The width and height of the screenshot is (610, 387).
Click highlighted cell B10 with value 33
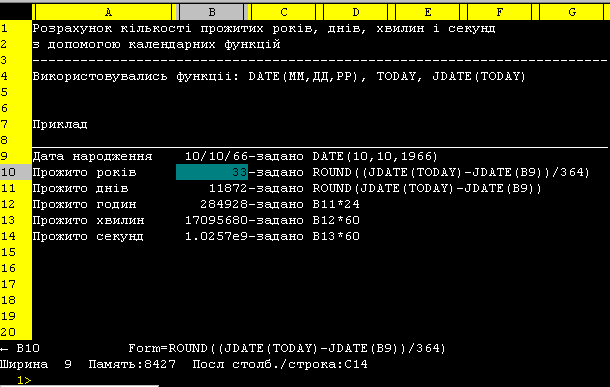click(212, 172)
